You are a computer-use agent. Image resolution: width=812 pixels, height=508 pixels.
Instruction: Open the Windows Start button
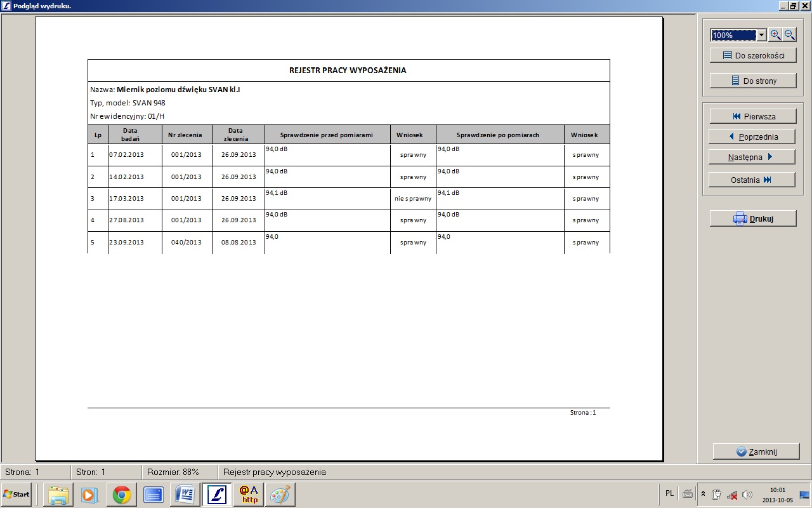coord(16,494)
